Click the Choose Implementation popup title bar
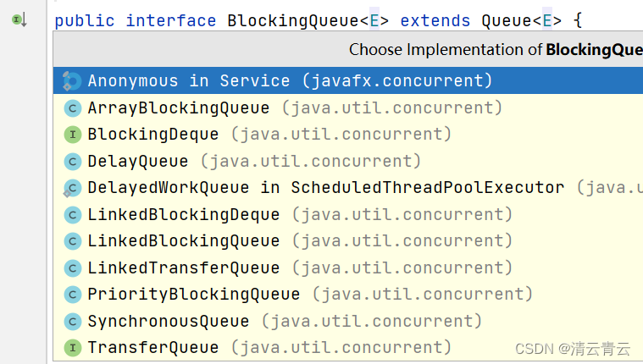Image resolution: width=643 pixels, height=364 pixels. click(347, 49)
